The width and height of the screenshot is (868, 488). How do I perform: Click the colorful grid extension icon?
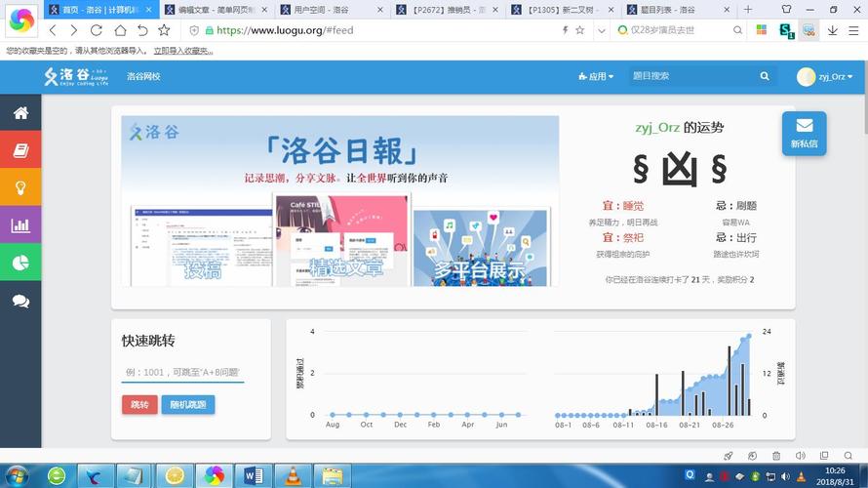(762, 30)
